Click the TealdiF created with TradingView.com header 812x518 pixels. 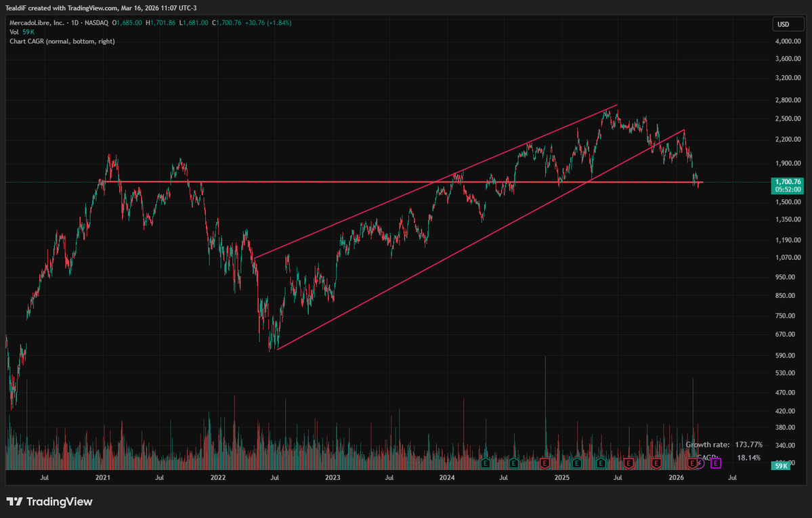pos(101,7)
